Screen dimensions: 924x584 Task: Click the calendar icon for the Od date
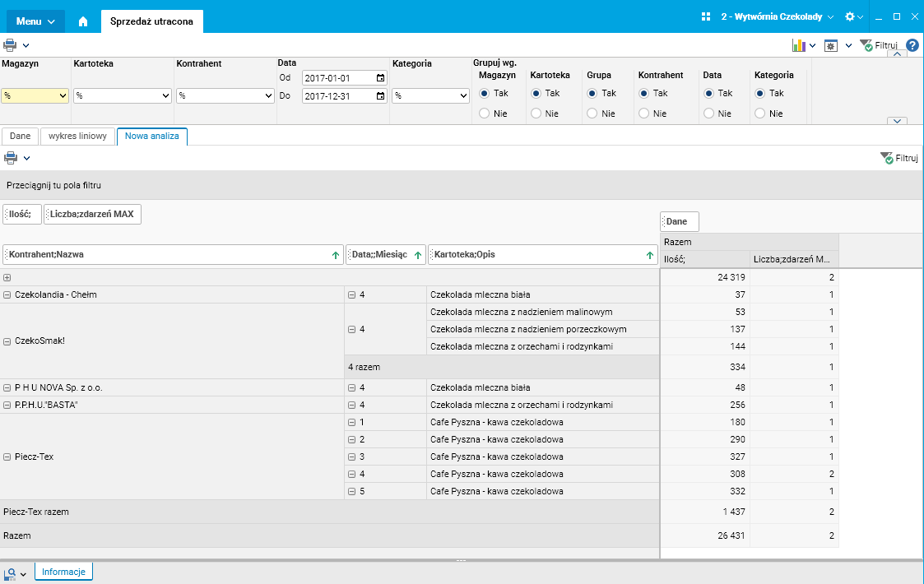380,78
